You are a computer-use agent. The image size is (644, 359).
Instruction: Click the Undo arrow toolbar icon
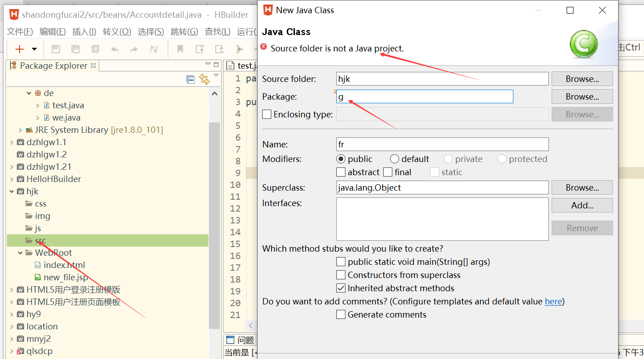[115, 49]
